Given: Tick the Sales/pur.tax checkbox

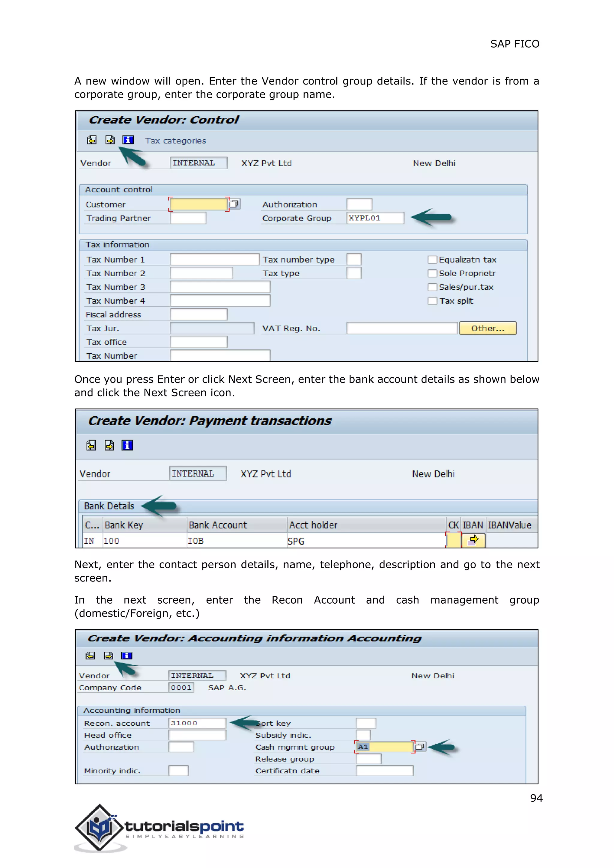Looking at the screenshot, I should [x=432, y=287].
